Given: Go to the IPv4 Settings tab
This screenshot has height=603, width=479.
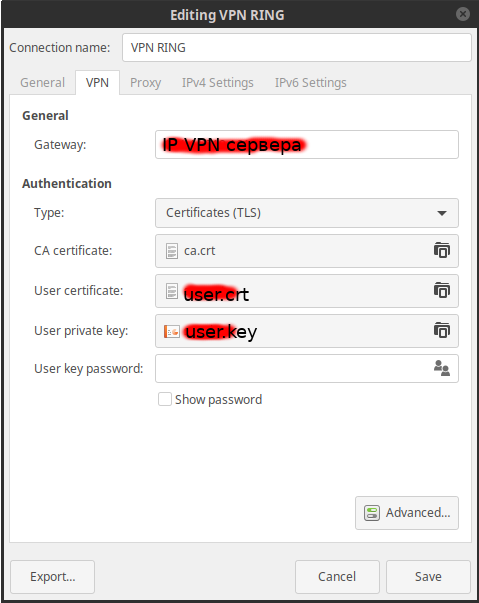Looking at the screenshot, I should point(218,83).
